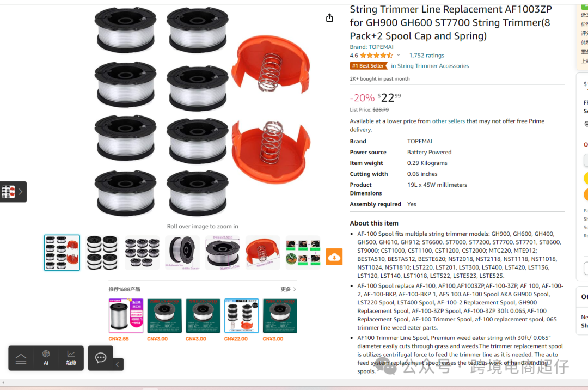Select the orange spool cap thumbnail

(x=262, y=252)
